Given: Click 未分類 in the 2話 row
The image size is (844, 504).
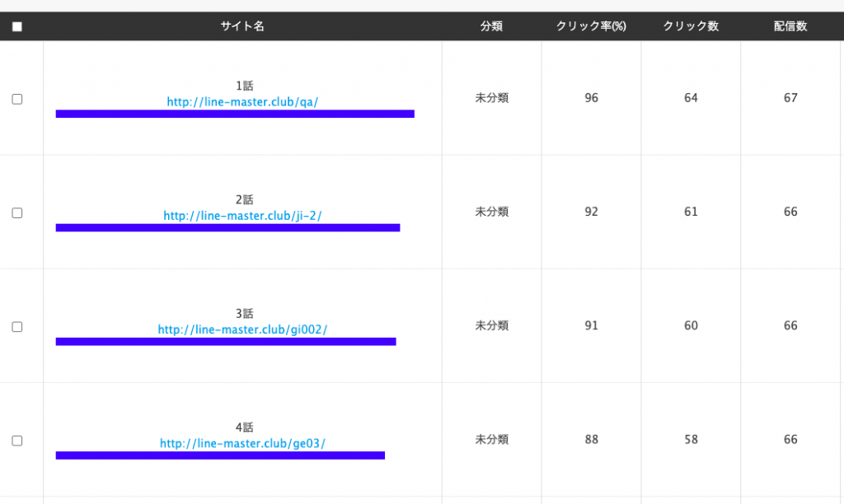Looking at the screenshot, I should [x=491, y=212].
